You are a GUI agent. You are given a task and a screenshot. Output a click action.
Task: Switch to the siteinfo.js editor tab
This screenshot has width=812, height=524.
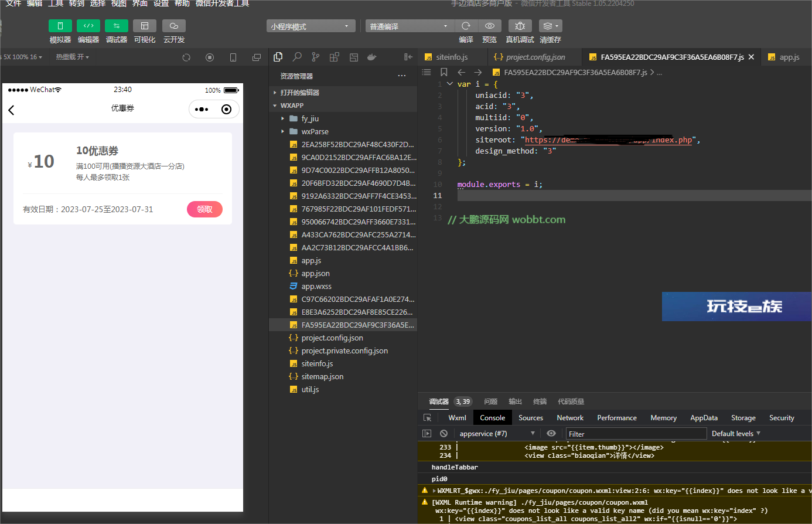click(x=452, y=57)
